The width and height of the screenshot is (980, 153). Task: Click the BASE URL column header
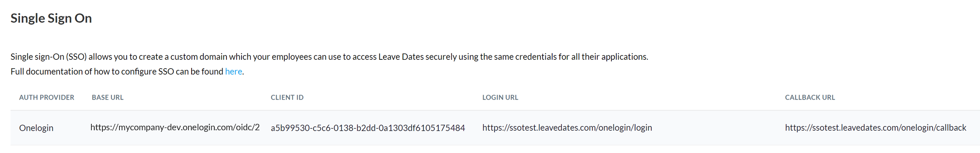108,97
